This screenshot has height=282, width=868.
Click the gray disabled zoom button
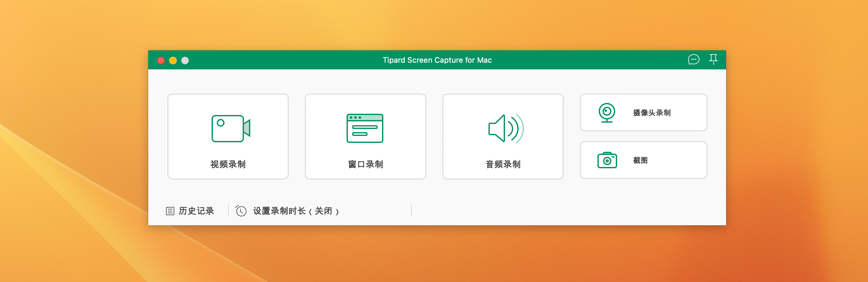pos(185,60)
